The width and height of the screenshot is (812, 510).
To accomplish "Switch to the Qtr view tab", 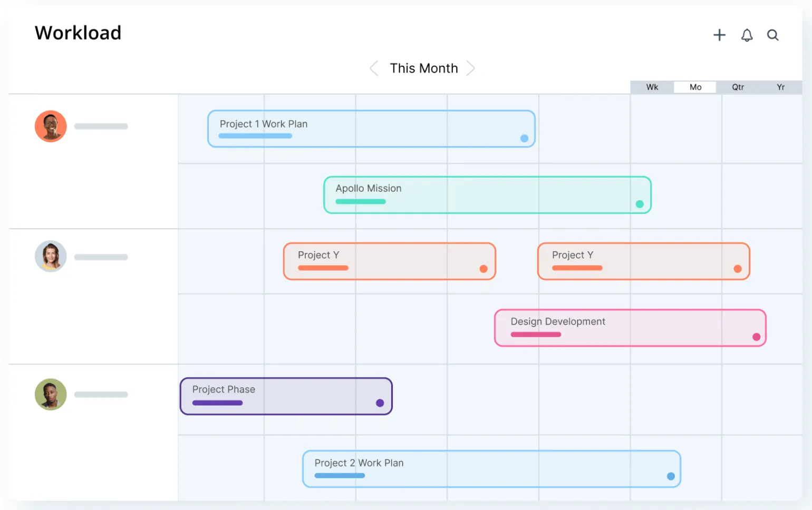I will click(738, 87).
